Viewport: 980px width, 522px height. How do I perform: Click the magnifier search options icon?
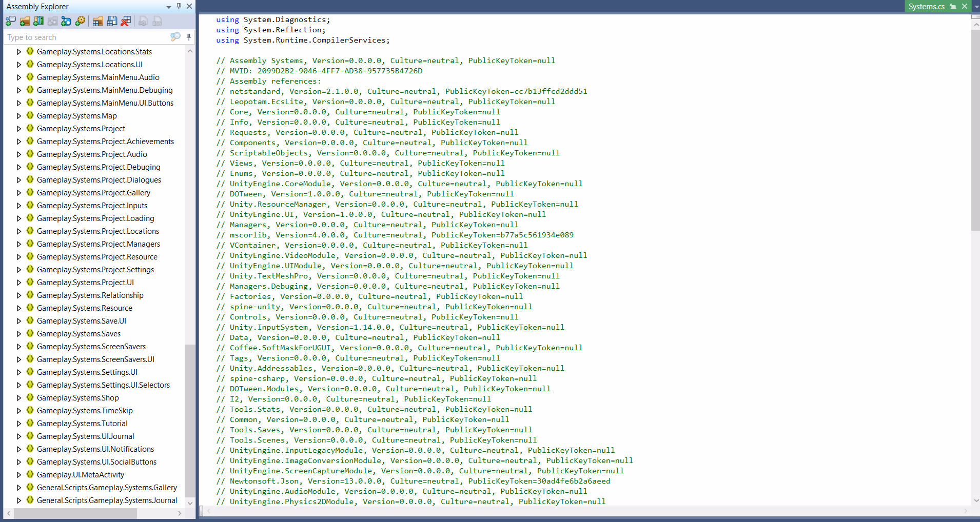click(175, 37)
